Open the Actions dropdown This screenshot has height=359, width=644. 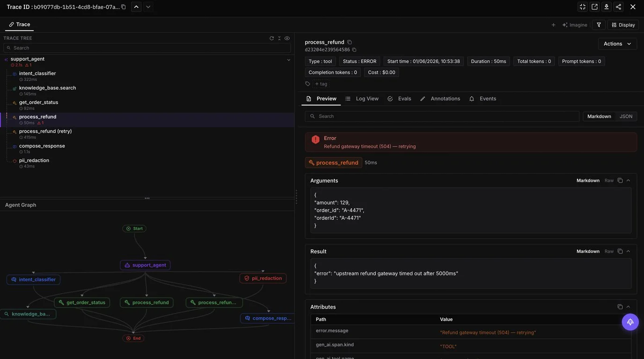617,43
